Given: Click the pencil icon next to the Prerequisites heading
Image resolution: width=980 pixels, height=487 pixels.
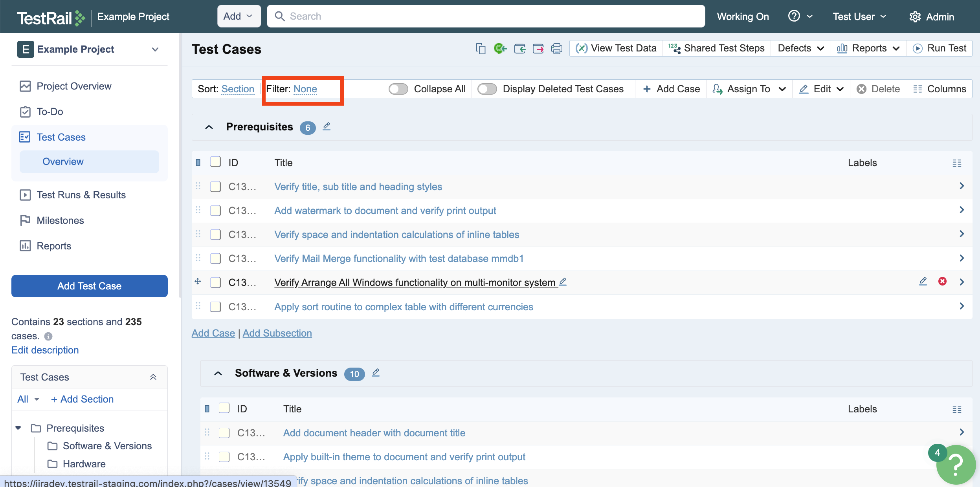Looking at the screenshot, I should 327,126.
